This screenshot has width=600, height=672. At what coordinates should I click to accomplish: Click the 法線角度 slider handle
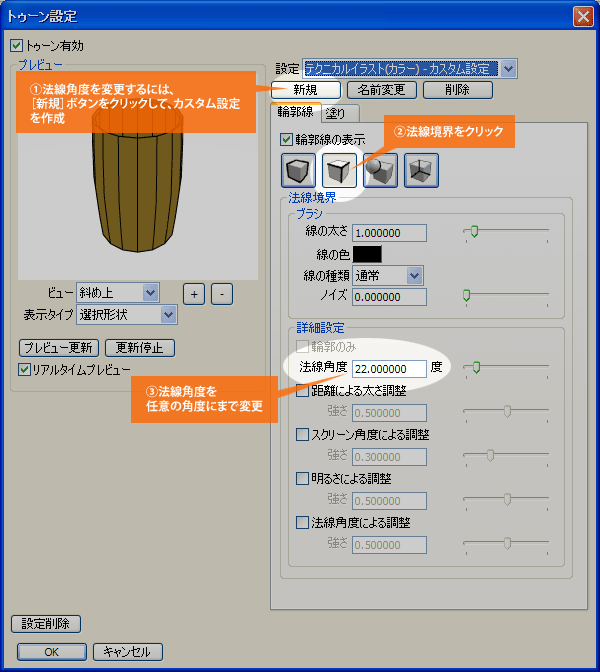point(477,367)
